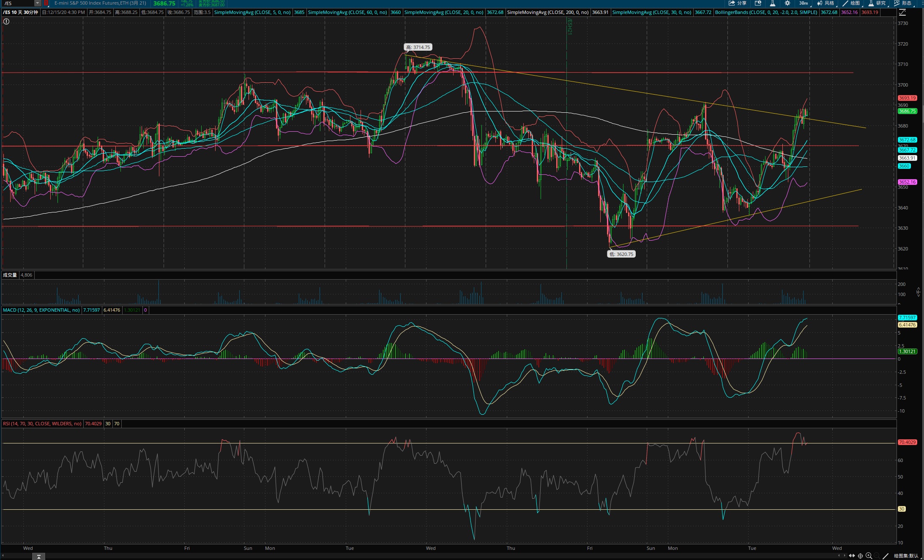The height and width of the screenshot is (560, 924).
Task: Click the BollingerBands study label
Action: (766, 12)
